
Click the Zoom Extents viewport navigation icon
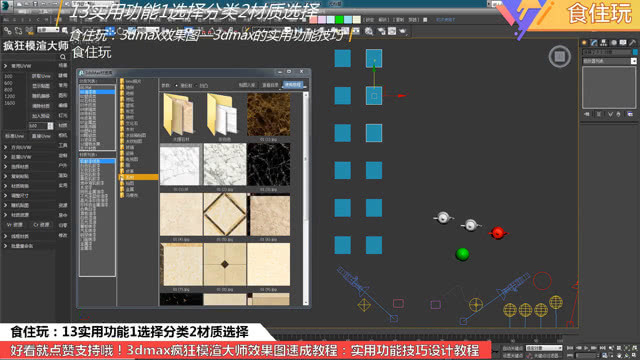click(x=627, y=348)
